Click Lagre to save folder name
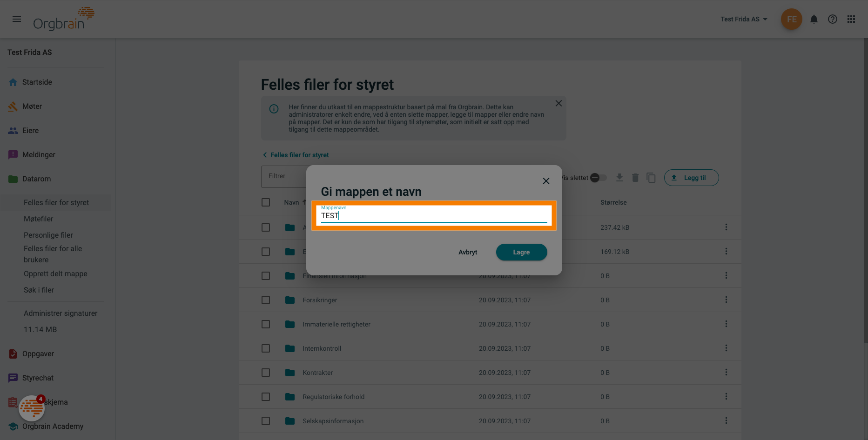The width and height of the screenshot is (868, 440). point(521,252)
